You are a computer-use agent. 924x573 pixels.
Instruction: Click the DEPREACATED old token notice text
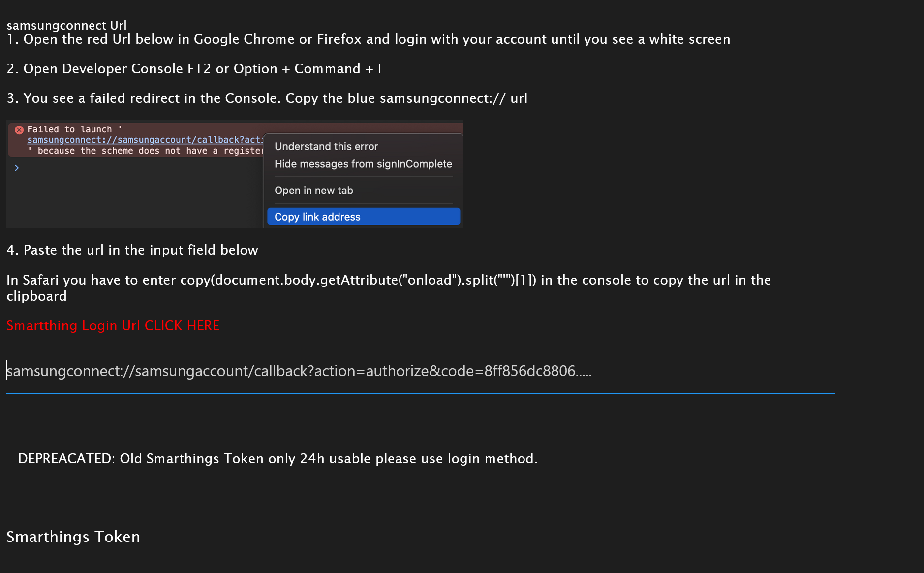[x=277, y=458]
